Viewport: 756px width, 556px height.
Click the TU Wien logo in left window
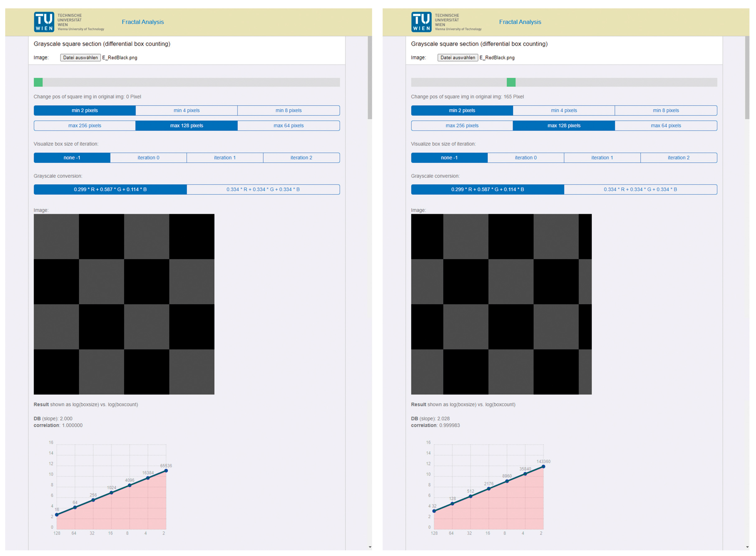coord(44,22)
